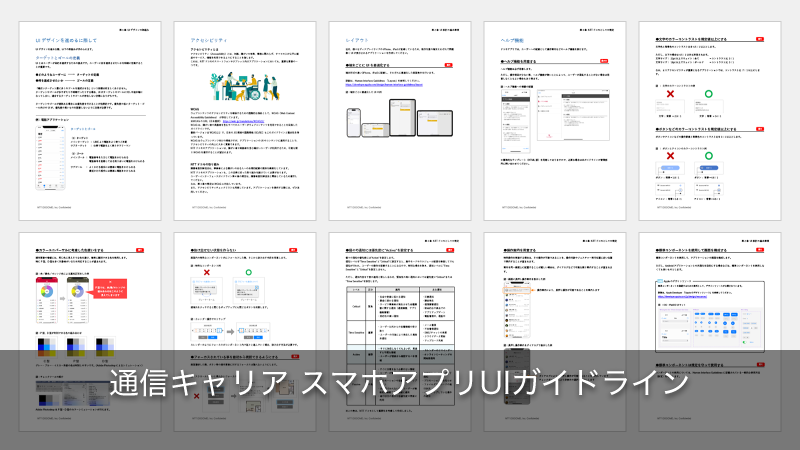The height and width of the screenshot is (450, 800).
Task: Follow the blue WCAG URL in Accessibility page
Action: tap(243, 121)
